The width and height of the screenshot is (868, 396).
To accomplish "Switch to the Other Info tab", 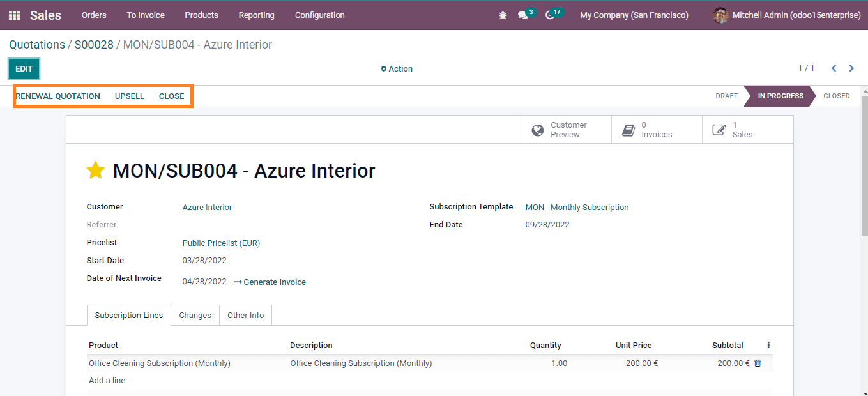I will pyautogui.click(x=245, y=316).
